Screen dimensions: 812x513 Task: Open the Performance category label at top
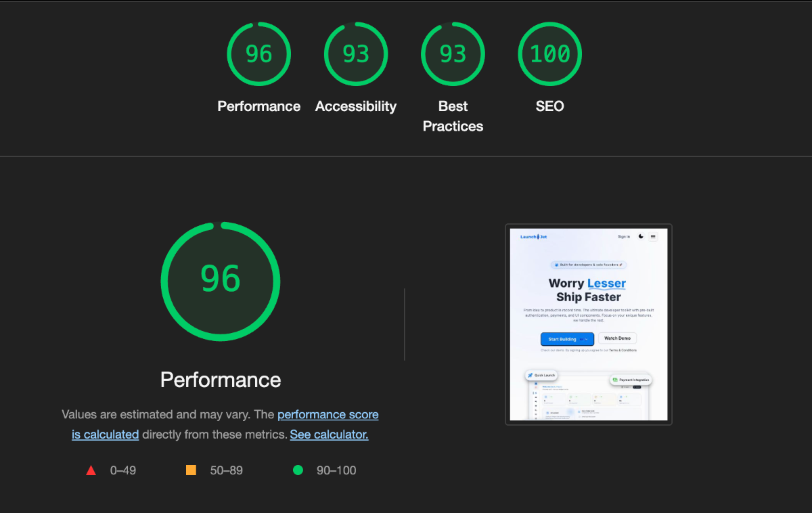tap(258, 106)
